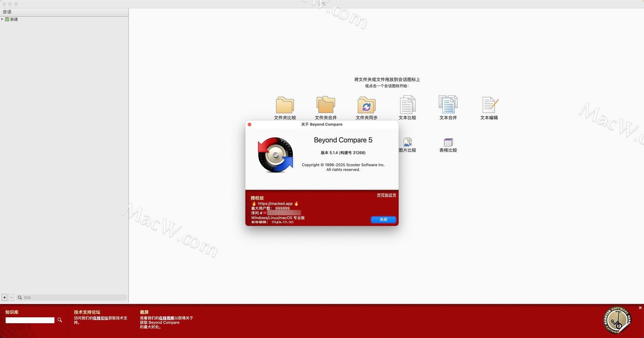The image size is (644, 338).
Task: Click the Windows/Linux/macOS 专业版 license line
Action: (x=278, y=218)
